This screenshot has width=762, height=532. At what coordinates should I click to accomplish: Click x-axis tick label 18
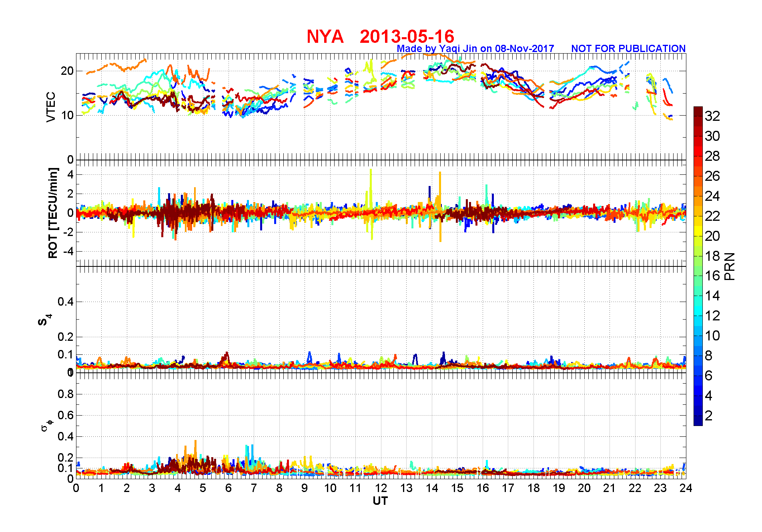tap(533, 488)
